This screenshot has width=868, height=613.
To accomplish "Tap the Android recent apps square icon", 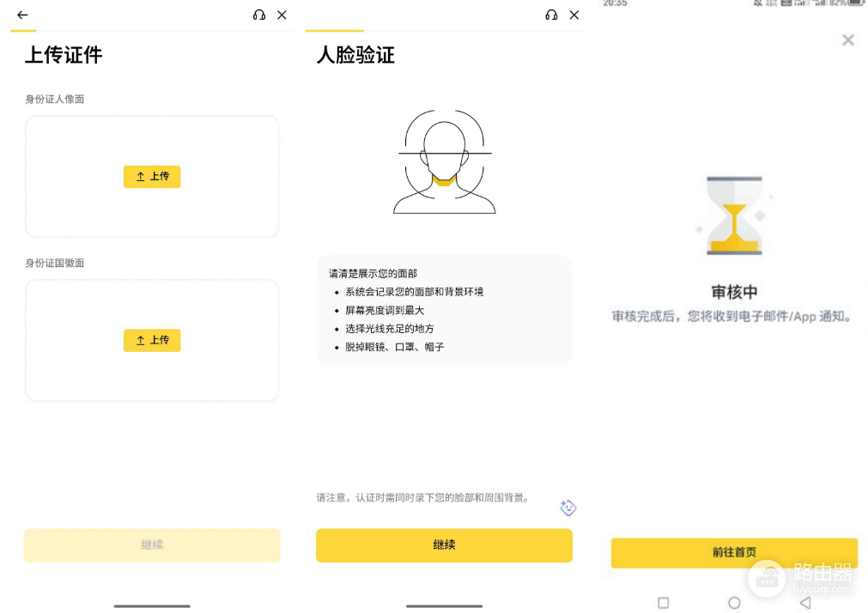I will point(663,603).
